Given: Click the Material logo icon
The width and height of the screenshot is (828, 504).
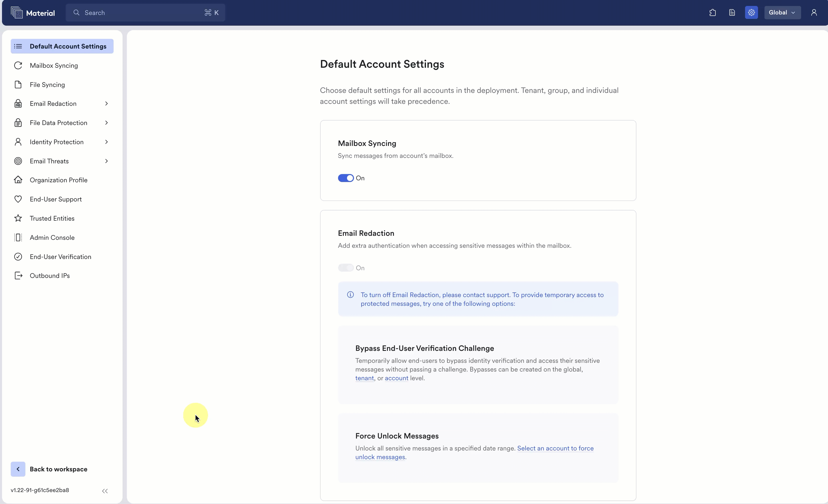Looking at the screenshot, I should point(16,13).
